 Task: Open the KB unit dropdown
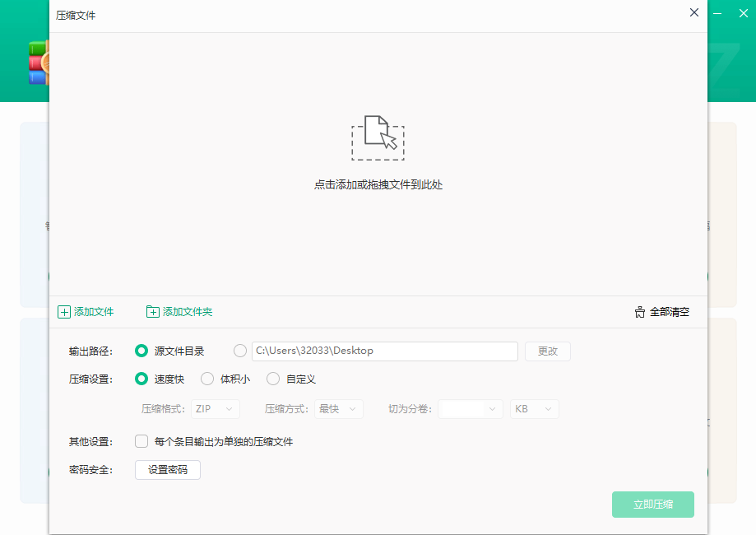click(x=534, y=409)
